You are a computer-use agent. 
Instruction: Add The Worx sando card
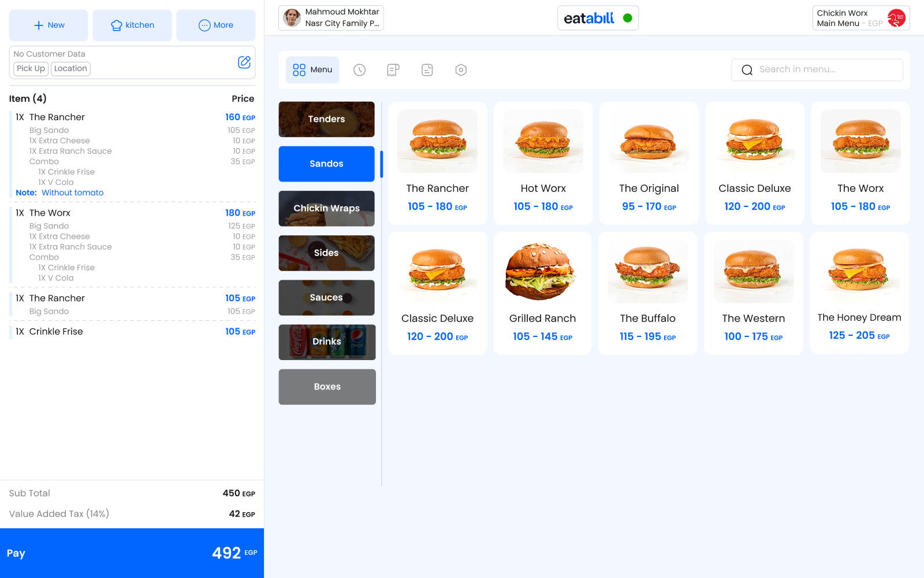click(x=860, y=163)
